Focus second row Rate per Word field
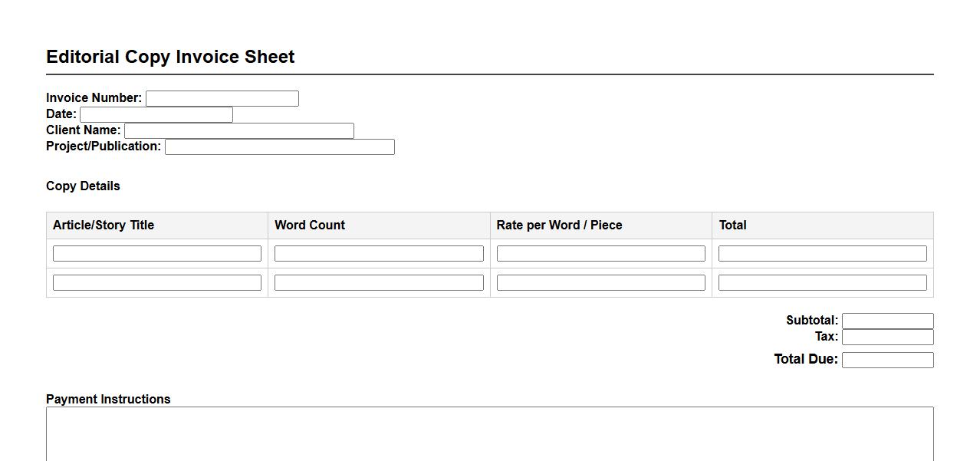980x461 pixels. [600, 282]
